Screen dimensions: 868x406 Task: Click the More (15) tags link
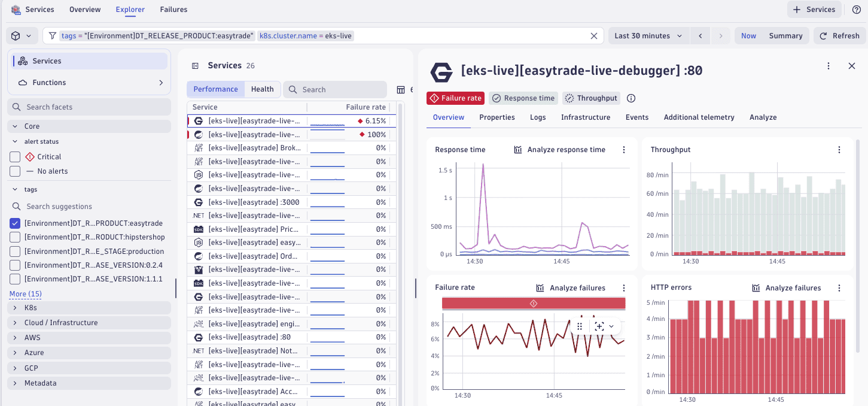click(26, 294)
